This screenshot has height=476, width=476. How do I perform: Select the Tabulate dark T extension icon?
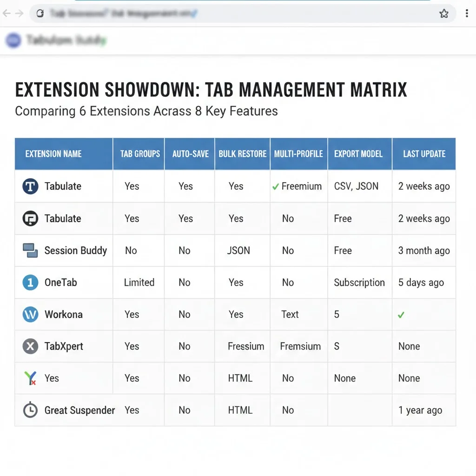[x=30, y=186]
